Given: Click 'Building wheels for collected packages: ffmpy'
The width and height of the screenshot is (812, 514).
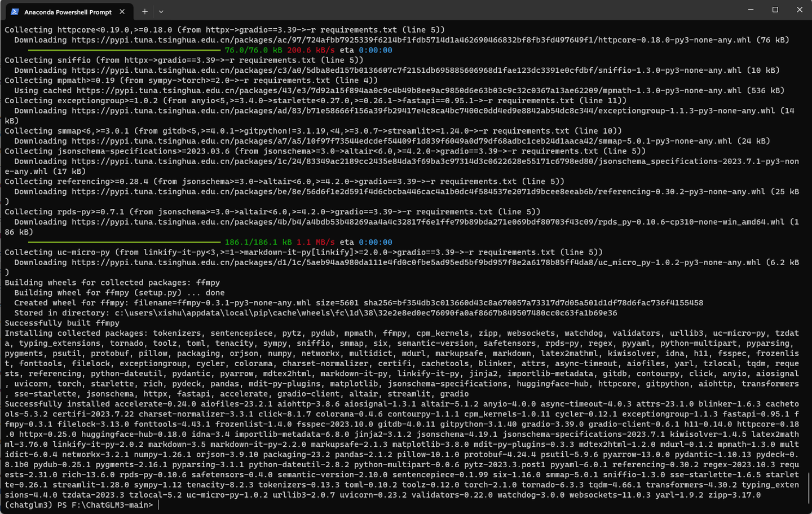Looking at the screenshot, I should coord(112,283).
